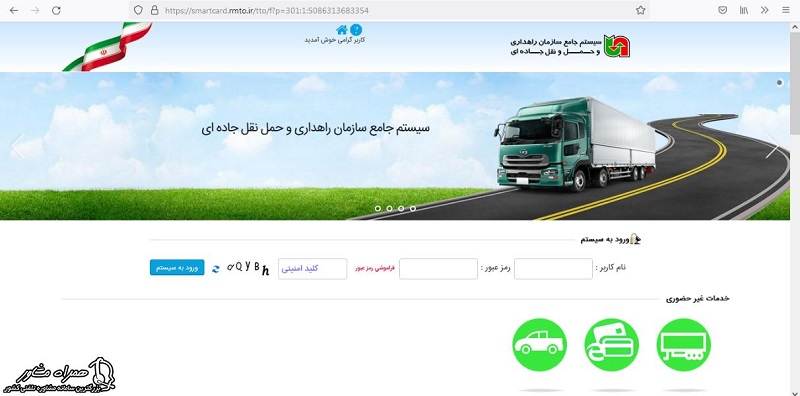Bookmark this page with the star icon
Image resolution: width=800 pixels, height=396 pixels.
640,10
